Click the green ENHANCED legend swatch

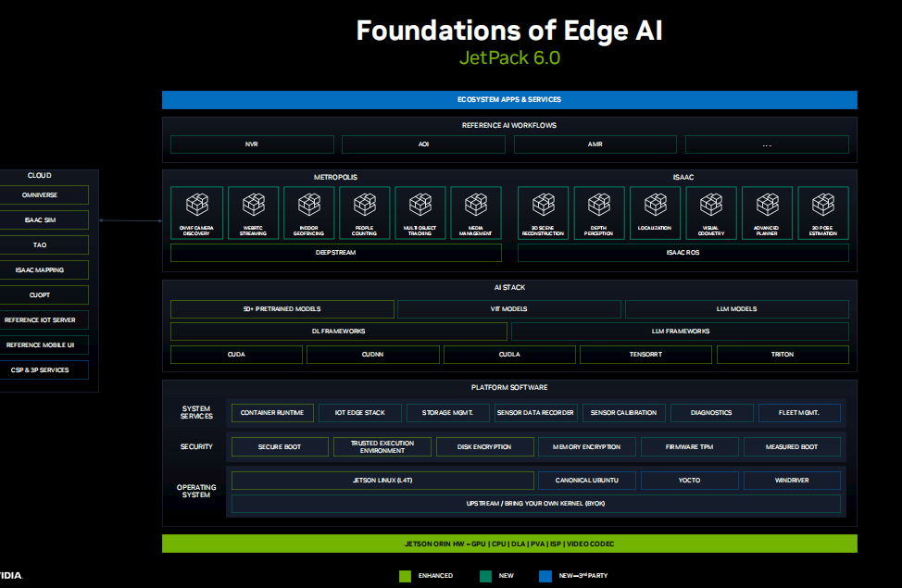(x=405, y=575)
